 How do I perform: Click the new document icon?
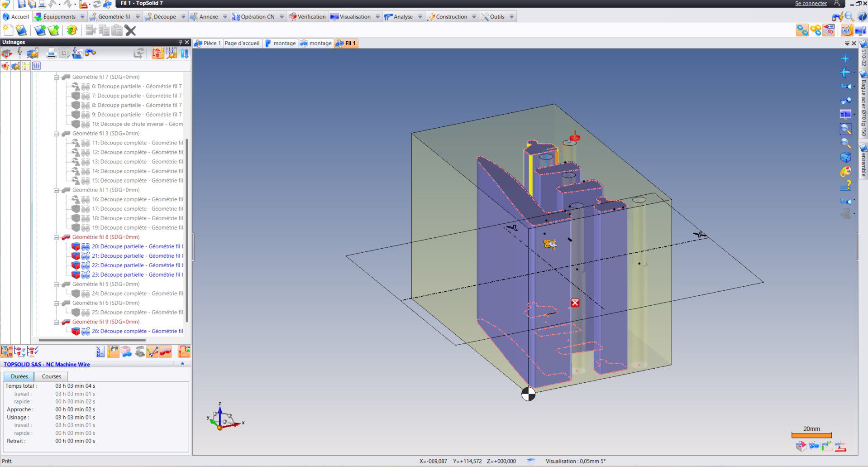[8, 30]
